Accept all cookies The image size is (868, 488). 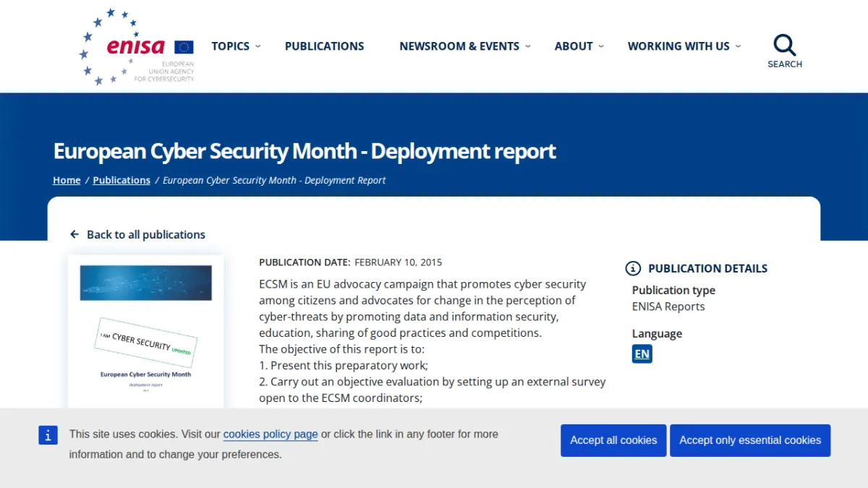pos(613,440)
